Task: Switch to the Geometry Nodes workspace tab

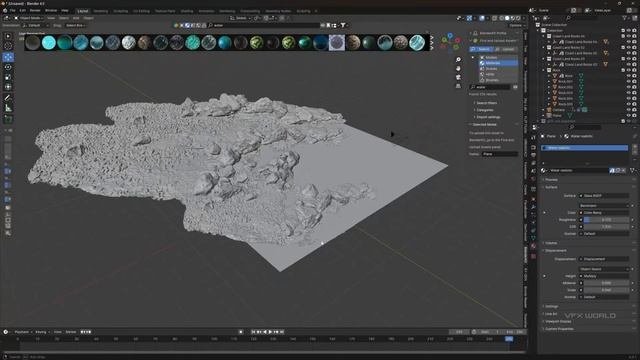Action: [278, 11]
